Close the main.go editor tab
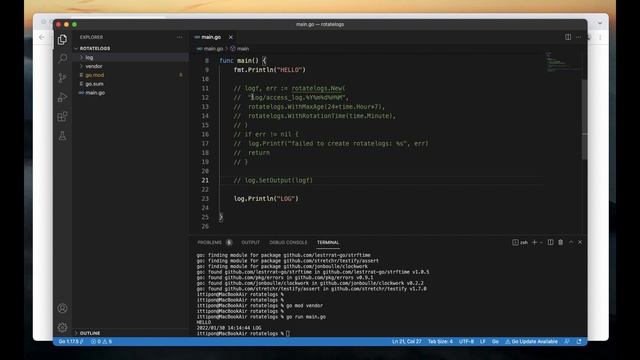This screenshot has width=640, height=360. 231,37
